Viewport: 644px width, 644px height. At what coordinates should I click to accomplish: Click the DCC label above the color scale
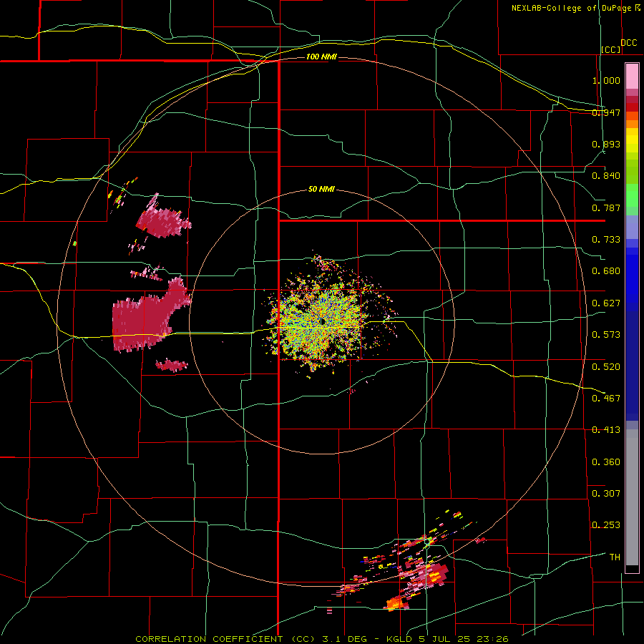tap(628, 43)
